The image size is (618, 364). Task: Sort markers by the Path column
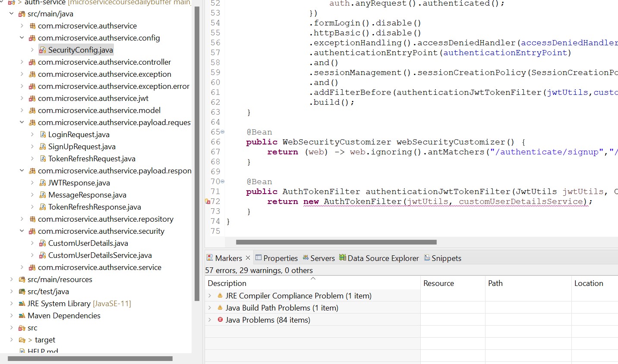point(528,283)
